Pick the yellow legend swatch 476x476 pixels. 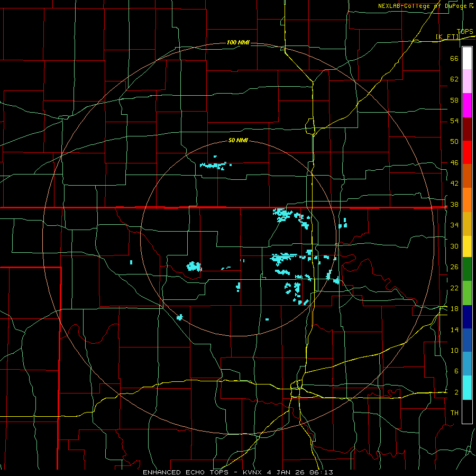(x=467, y=246)
